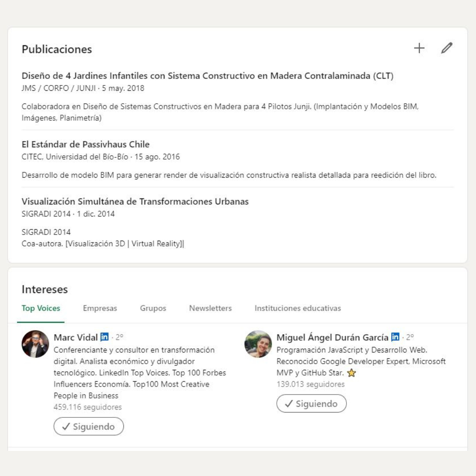Open Diseño de 4 Jardines Infantiles publication
The image size is (476, 476).
(x=208, y=76)
